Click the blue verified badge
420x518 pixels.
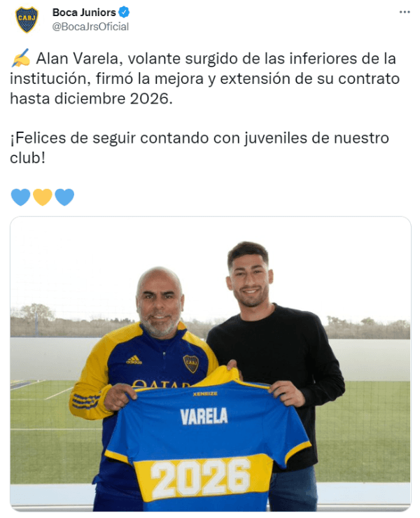coord(124,13)
